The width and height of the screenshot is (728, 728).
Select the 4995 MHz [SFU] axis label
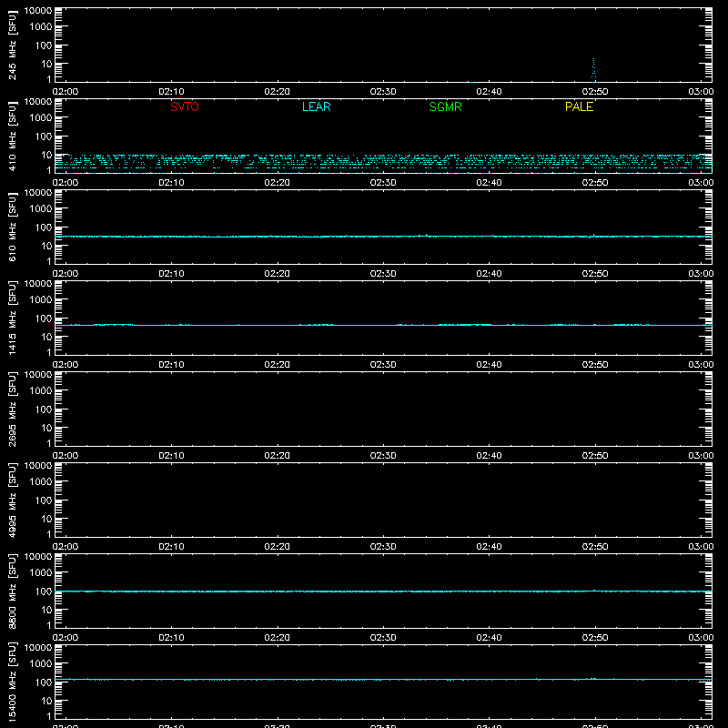click(12, 500)
